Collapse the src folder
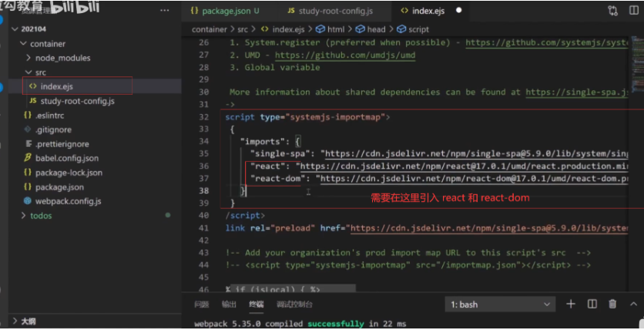Screen dimensions: 644x330 [40, 72]
